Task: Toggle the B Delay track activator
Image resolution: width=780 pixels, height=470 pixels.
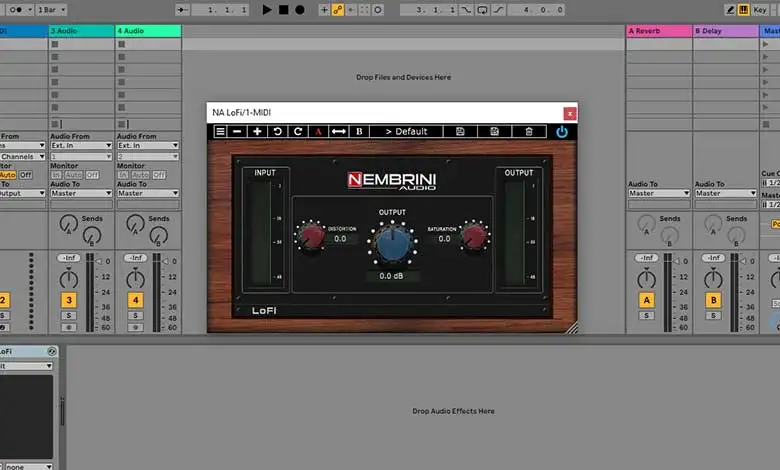Action: 713,300
